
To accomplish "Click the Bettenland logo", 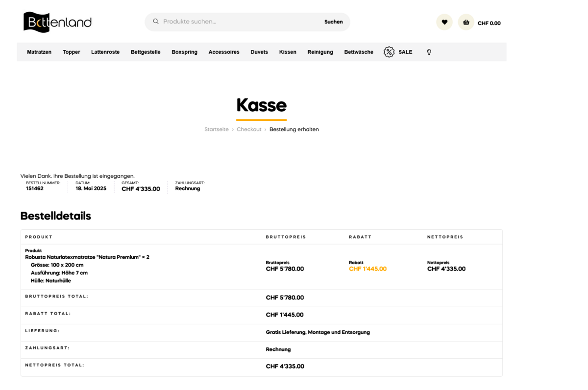I will click(x=57, y=22).
